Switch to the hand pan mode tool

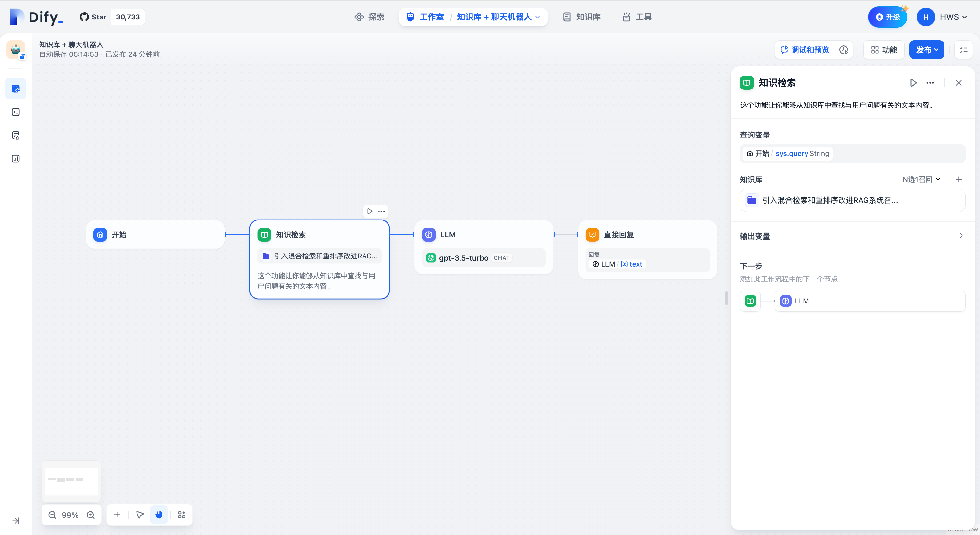pyautogui.click(x=159, y=515)
